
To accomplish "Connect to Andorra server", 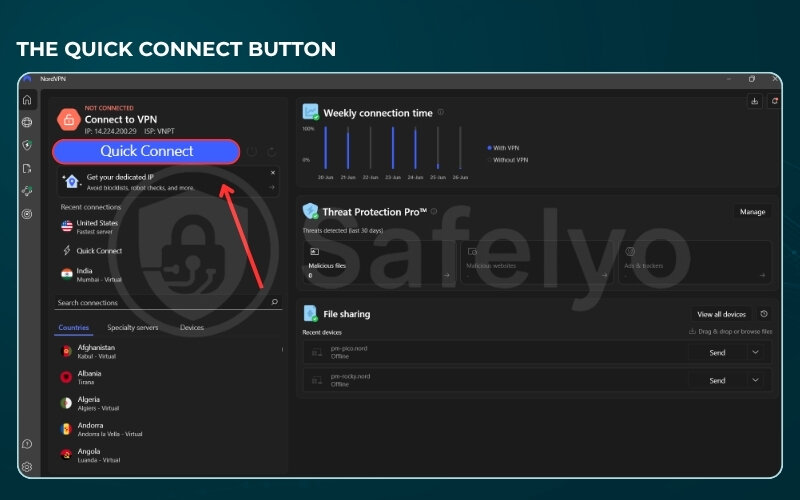I will click(168, 429).
